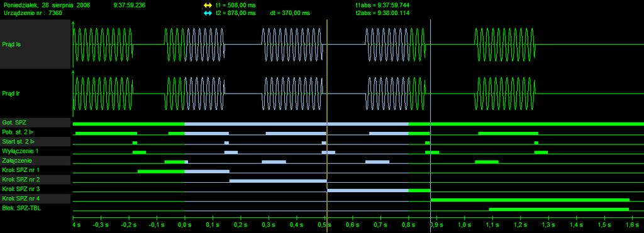Select the Got. SPZ signal row label
This screenshot has height=233, width=644.
click(14, 122)
